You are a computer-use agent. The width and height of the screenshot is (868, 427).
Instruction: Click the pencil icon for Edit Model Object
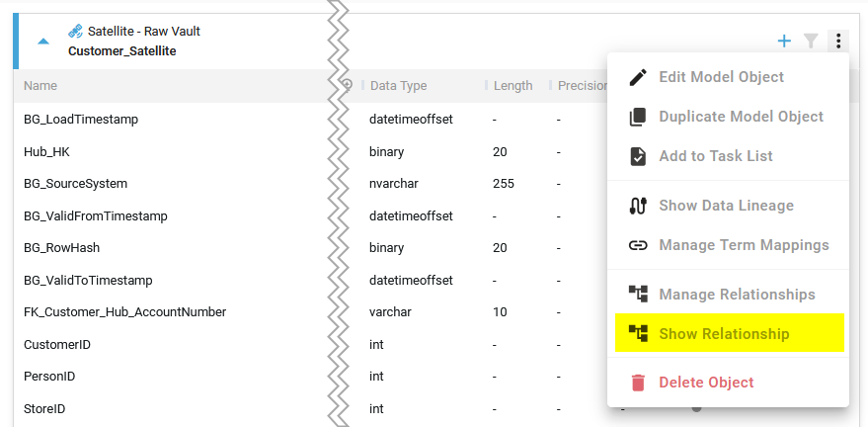638,77
